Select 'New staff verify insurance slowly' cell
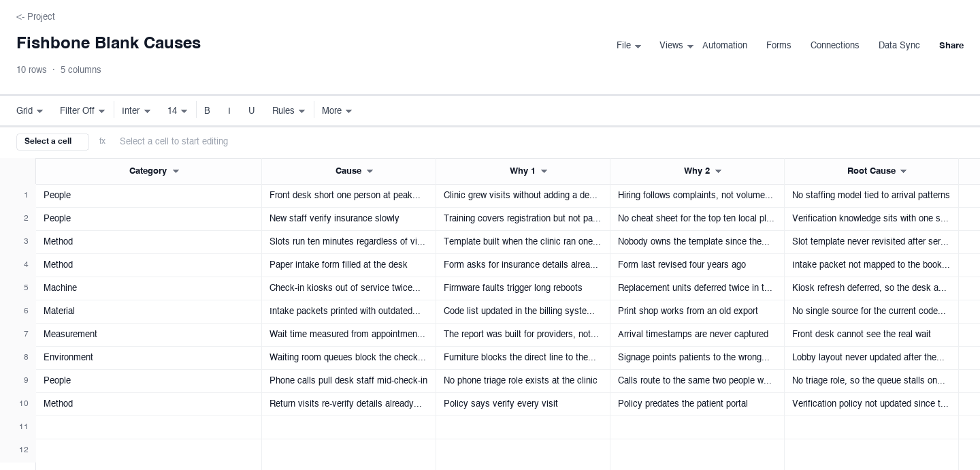980x470 pixels. pyautogui.click(x=348, y=219)
